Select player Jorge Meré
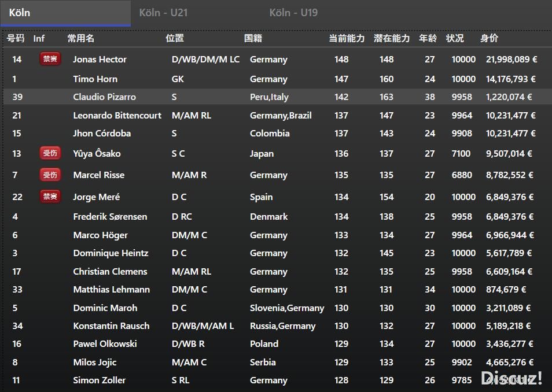Image resolution: width=552 pixels, height=392 pixels. click(96, 197)
